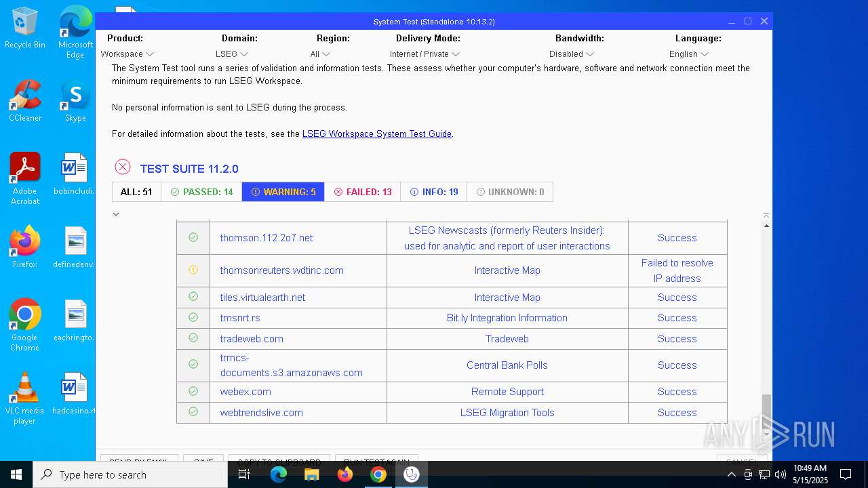Viewport: 868px width, 488px height.
Task: Open Skype desktop shortcut
Action: pyautogui.click(x=75, y=102)
